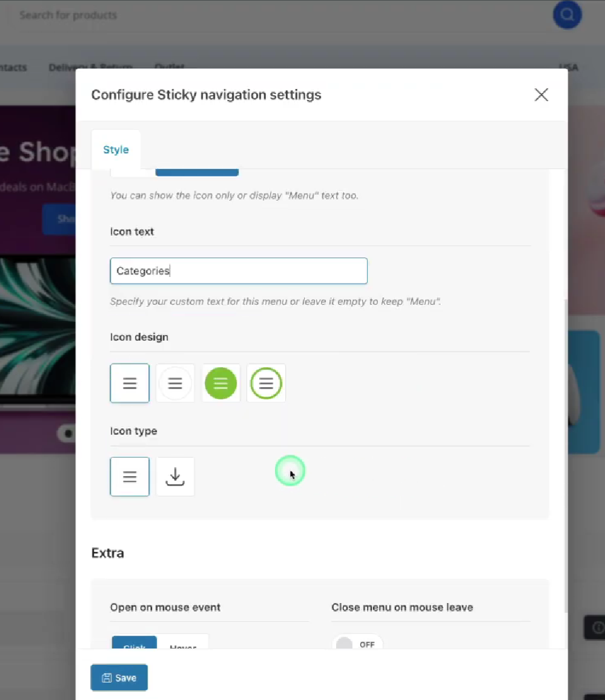
Task: Select the download arrow icon type
Action: pos(175,476)
